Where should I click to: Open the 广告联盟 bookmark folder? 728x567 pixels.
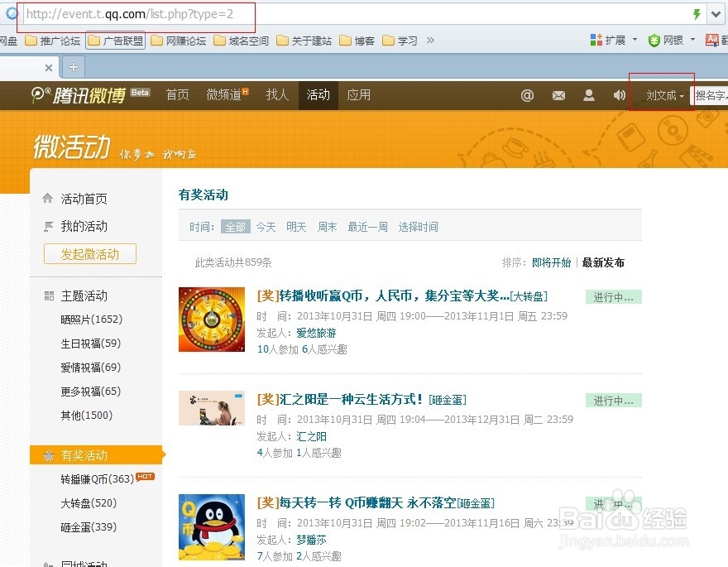click(116, 41)
